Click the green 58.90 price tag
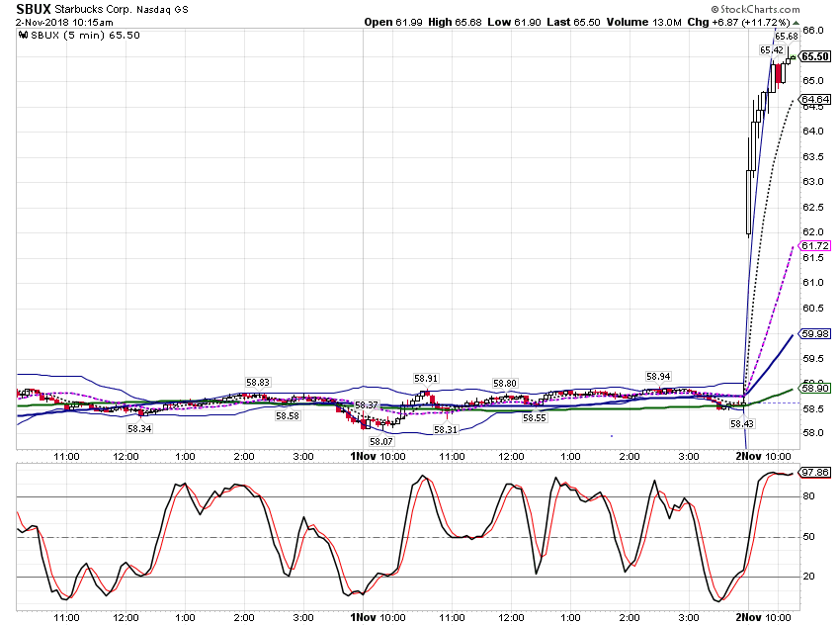The width and height of the screenshot is (840, 626). (815, 388)
